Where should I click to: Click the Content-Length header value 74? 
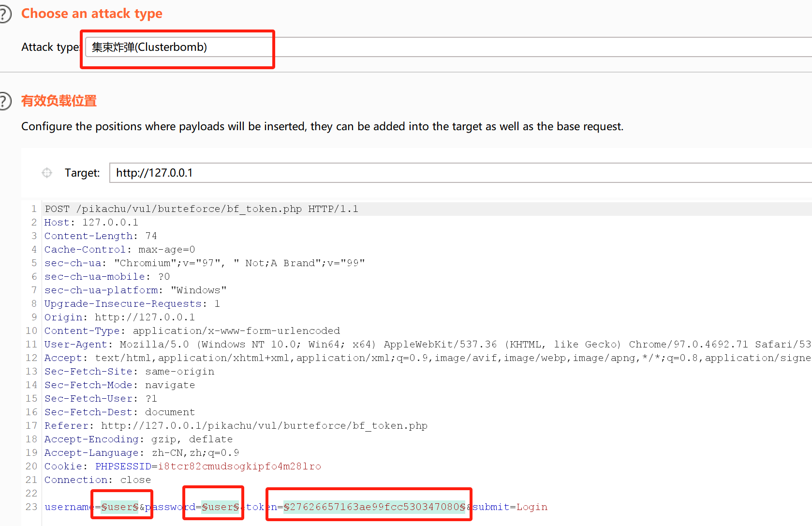(x=151, y=236)
